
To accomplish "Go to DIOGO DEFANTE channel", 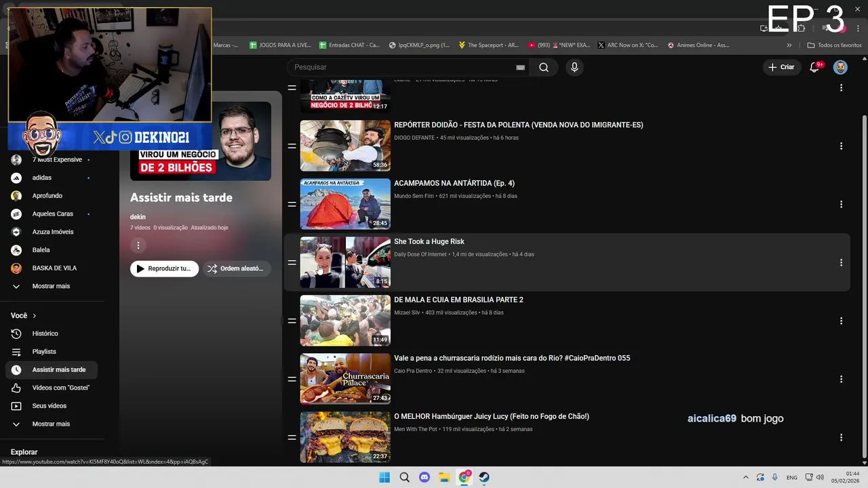I will 415,138.
